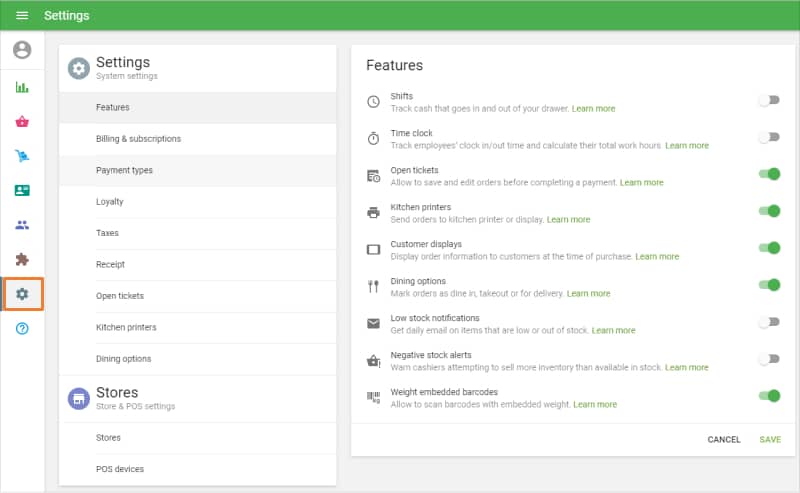Open Learn more link for Open tickets

[x=641, y=183]
